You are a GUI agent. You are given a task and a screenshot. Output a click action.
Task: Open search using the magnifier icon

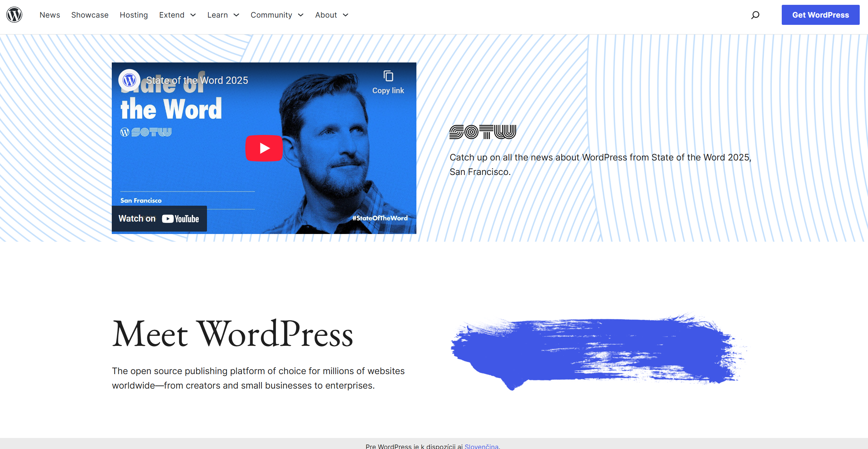point(755,15)
